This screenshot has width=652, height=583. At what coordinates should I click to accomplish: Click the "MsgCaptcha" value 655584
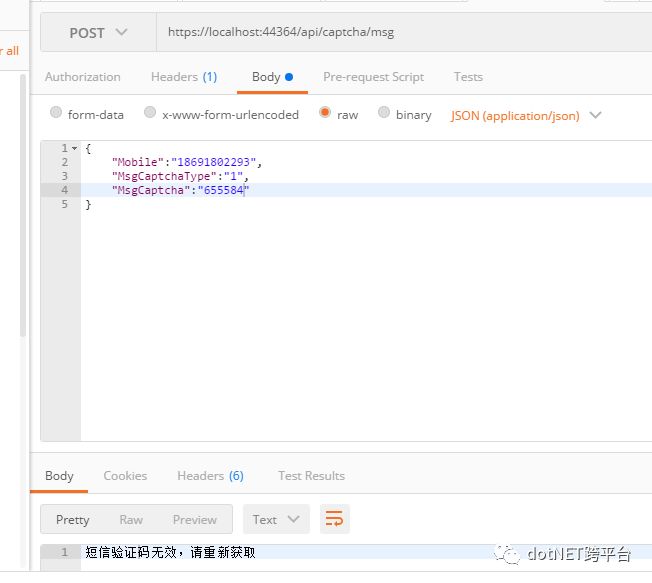(223, 190)
